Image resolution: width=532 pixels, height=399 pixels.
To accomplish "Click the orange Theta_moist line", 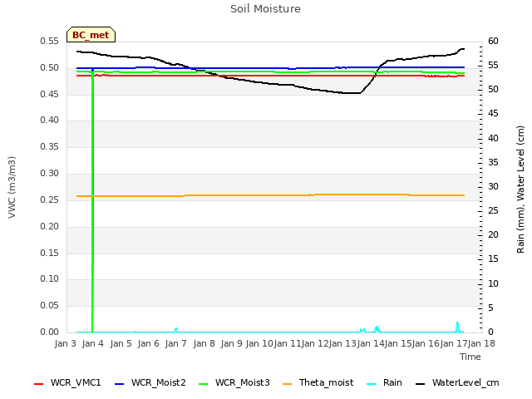I will (270, 195).
